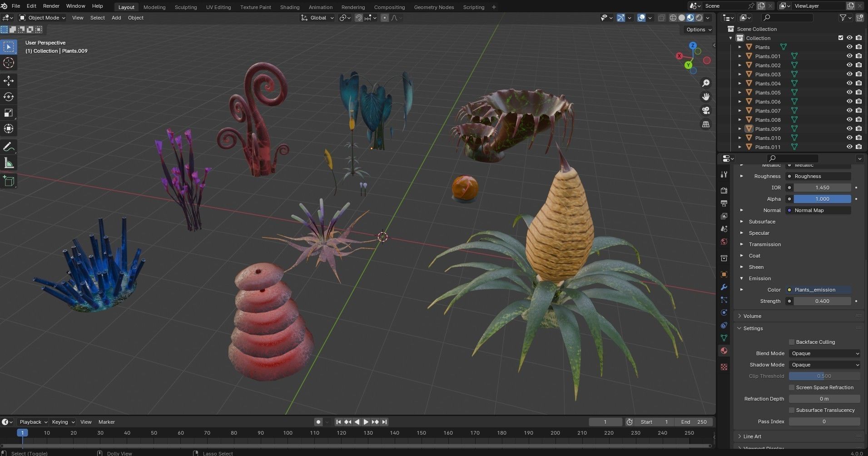Hide Plants.004 with its eye icon
The height and width of the screenshot is (456, 868).
(x=849, y=83)
